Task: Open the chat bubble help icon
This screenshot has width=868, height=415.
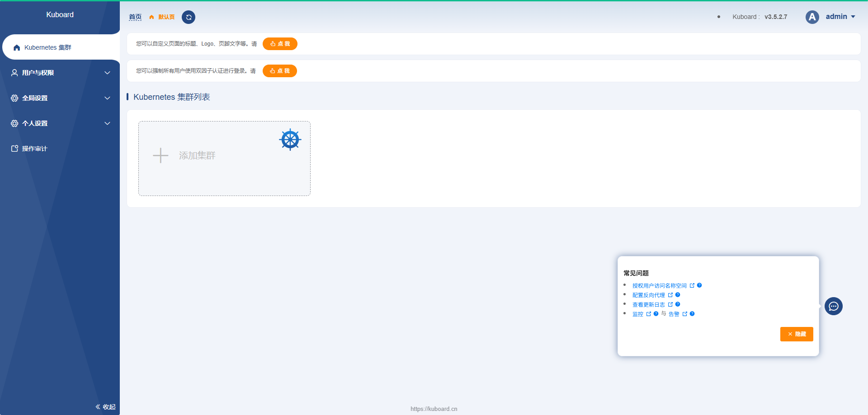Action: (834, 306)
